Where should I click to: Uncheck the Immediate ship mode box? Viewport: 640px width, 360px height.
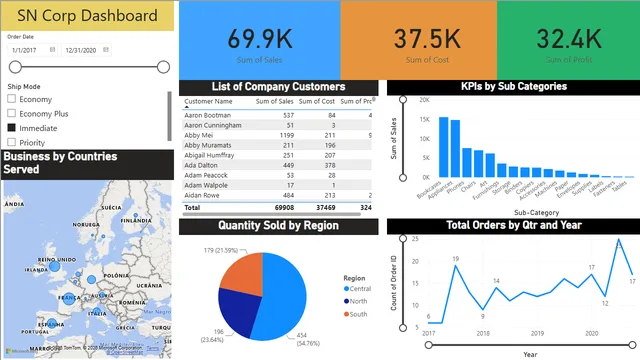pos(11,128)
